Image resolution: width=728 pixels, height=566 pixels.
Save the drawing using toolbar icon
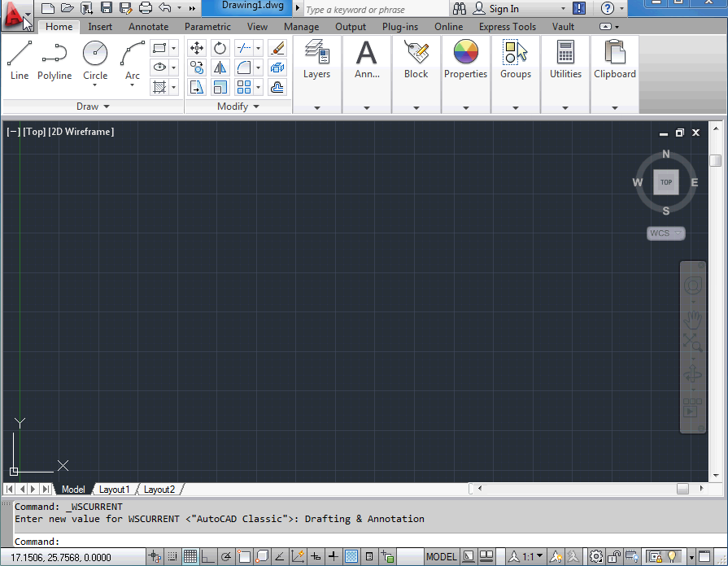click(107, 7)
